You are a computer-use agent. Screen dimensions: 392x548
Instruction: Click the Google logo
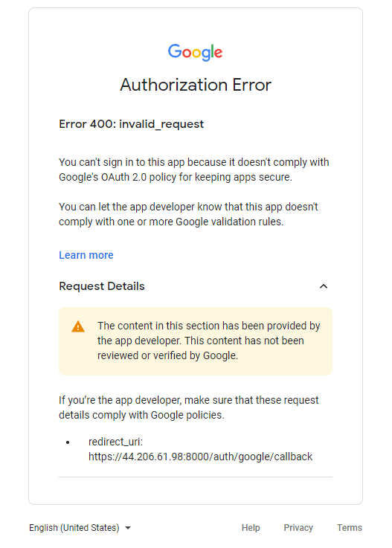click(x=195, y=53)
